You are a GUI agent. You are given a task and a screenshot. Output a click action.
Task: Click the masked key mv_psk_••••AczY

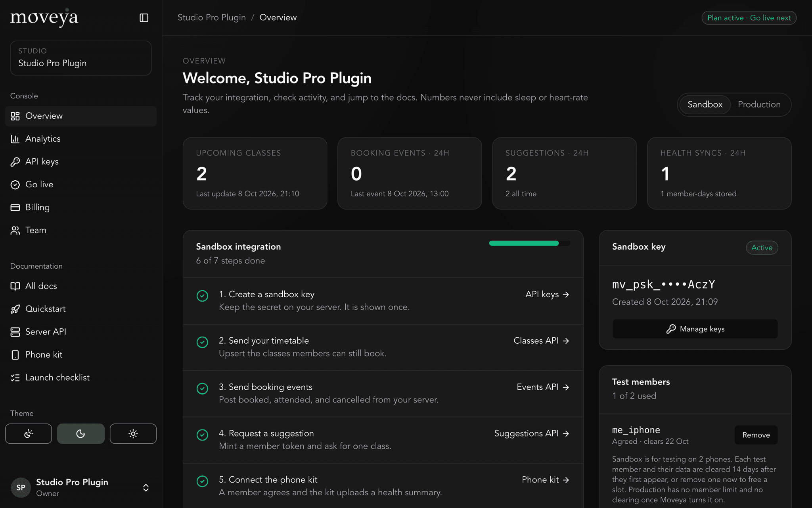664,284
